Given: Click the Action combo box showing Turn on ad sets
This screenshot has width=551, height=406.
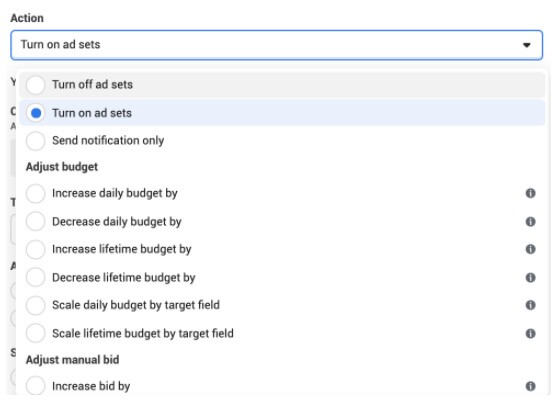Looking at the screenshot, I should (x=277, y=45).
